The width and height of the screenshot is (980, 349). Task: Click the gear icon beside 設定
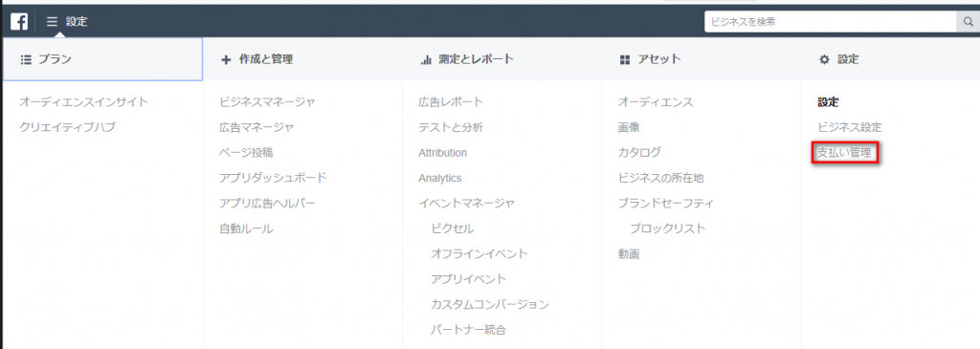(x=824, y=59)
